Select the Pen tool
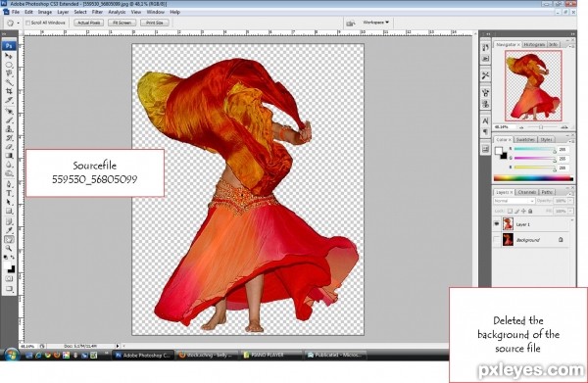 [9, 184]
